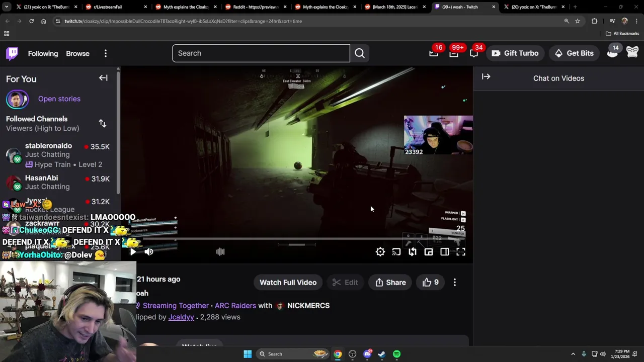Click the Get Bits button
Screen dimensions: 644x362
coord(574,53)
